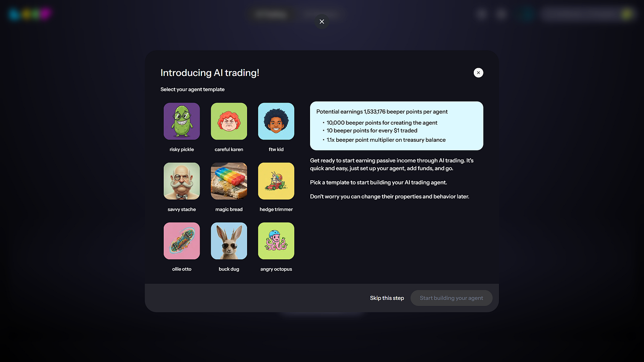Click the potential earnings info box
The height and width of the screenshot is (362, 644).
(397, 126)
